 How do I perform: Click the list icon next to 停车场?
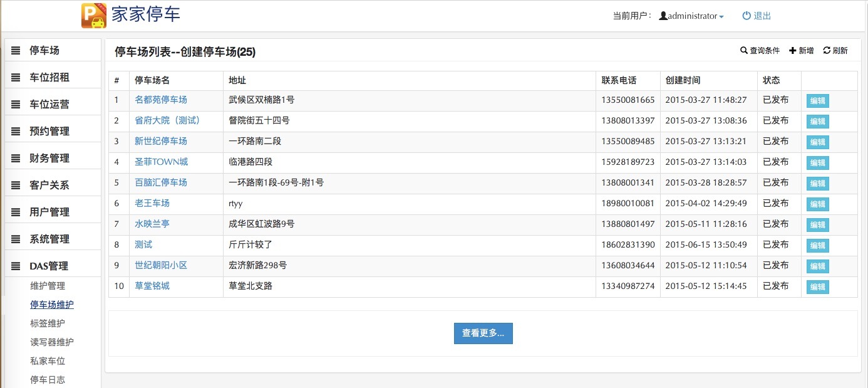[16, 51]
